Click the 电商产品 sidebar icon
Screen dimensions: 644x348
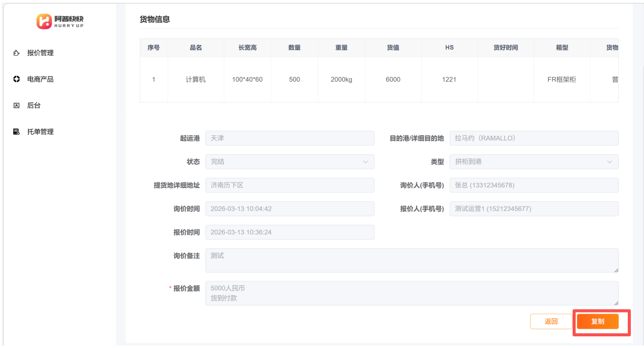click(16, 80)
